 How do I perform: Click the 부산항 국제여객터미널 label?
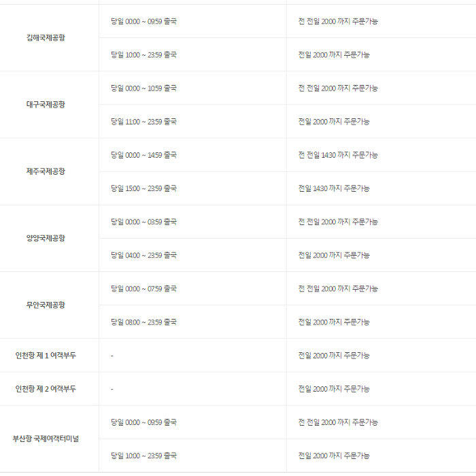tap(46, 439)
